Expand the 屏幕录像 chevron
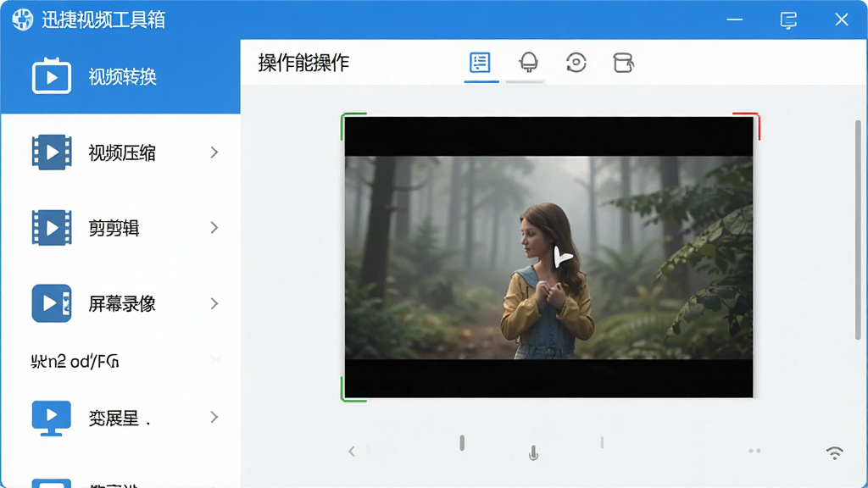 214,303
